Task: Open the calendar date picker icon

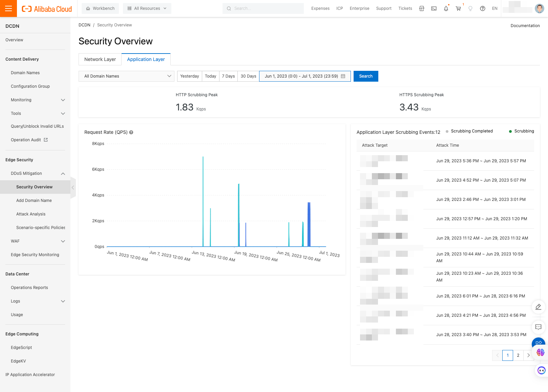Action: tap(343, 76)
